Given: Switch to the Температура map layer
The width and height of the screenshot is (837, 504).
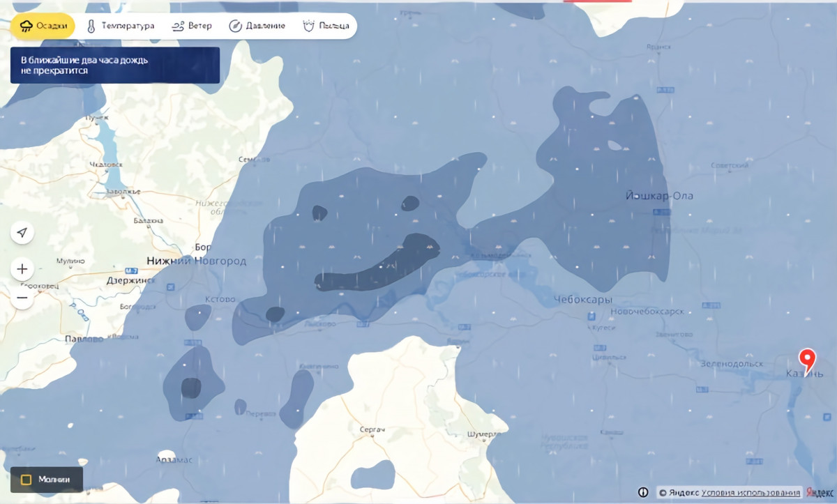Looking at the screenshot, I should pos(120,26).
